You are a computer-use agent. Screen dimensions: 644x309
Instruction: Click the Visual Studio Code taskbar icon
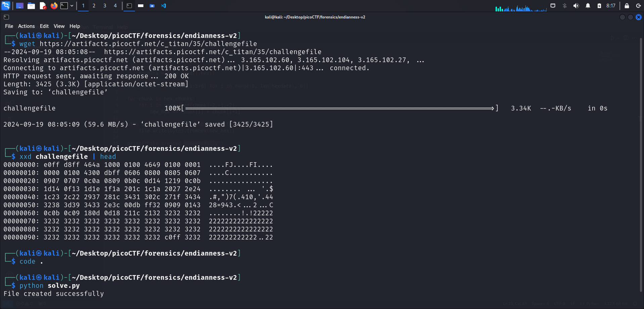[x=164, y=6]
